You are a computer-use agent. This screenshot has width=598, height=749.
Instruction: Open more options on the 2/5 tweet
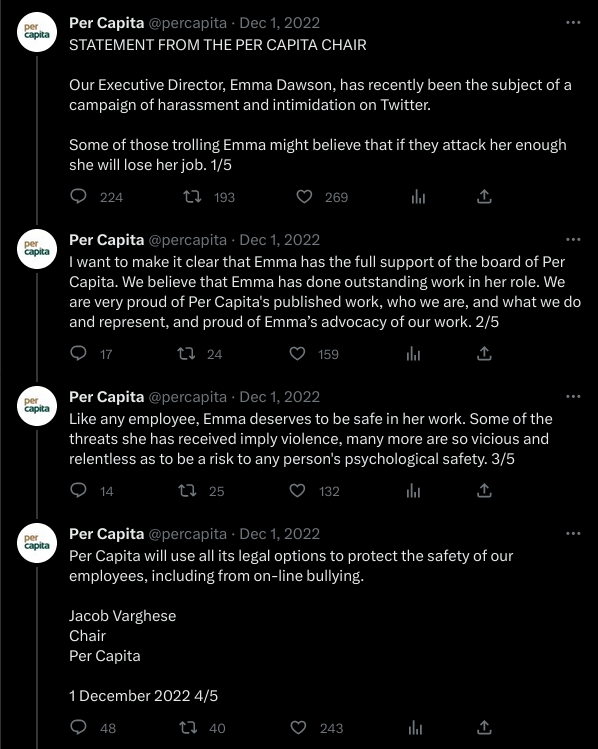click(573, 239)
